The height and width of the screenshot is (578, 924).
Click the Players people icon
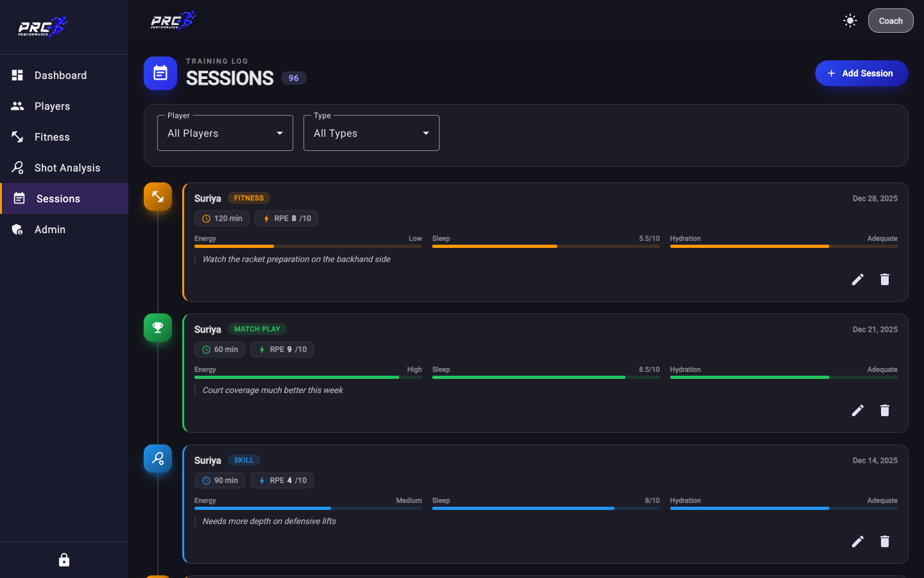tap(17, 106)
